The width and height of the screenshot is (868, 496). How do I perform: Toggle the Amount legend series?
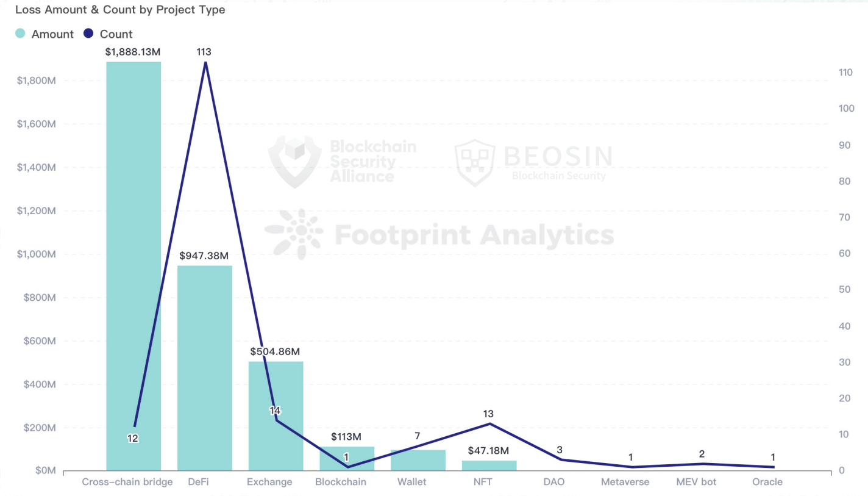click(x=44, y=34)
